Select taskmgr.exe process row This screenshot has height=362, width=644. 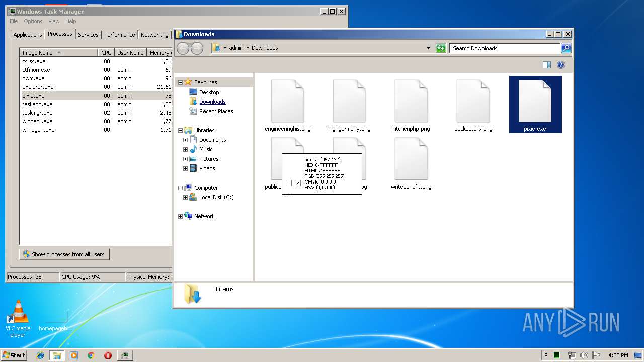[x=96, y=113]
